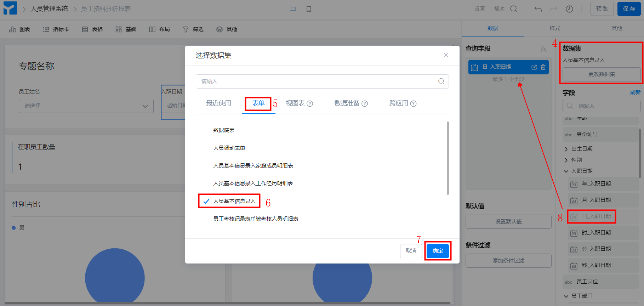Open the 其他 panel tab
This screenshot has height=306, width=644.
[x=617, y=28]
